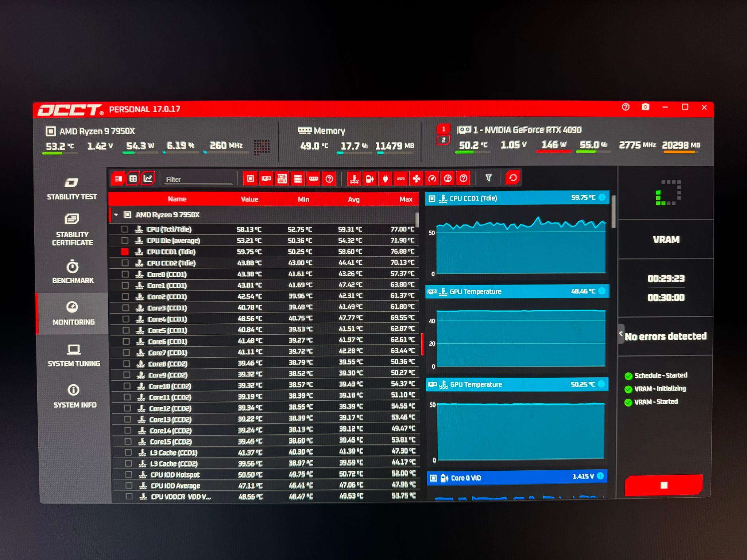Image resolution: width=747 pixels, height=560 pixels.
Task: Click the graphs panel vertical scrollbar
Action: click(614, 212)
